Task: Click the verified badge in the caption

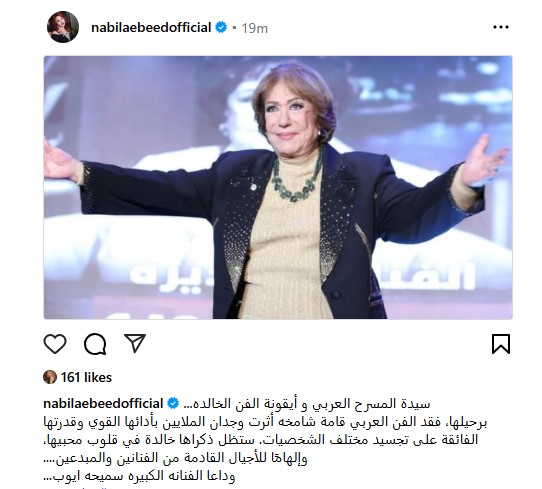Action: pyautogui.click(x=173, y=403)
